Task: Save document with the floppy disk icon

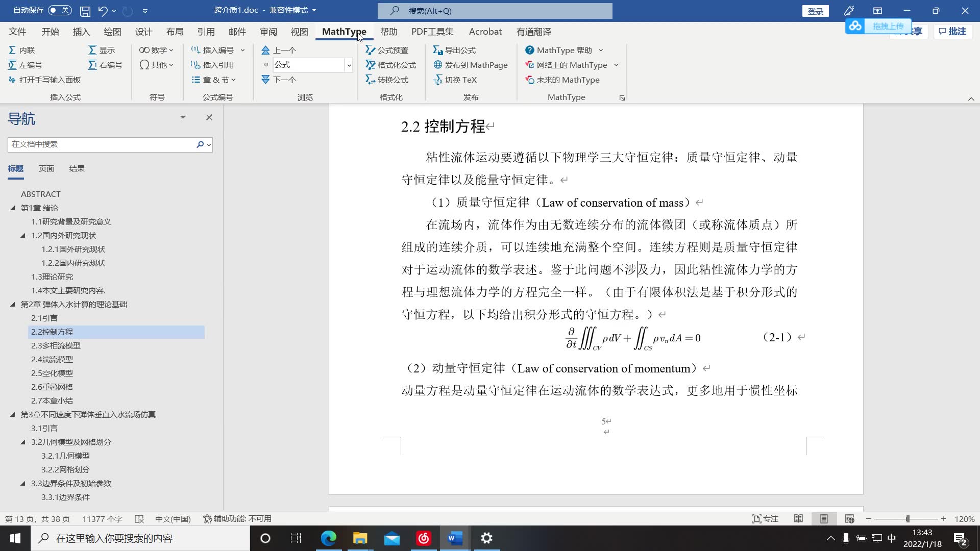Action: tap(85, 11)
